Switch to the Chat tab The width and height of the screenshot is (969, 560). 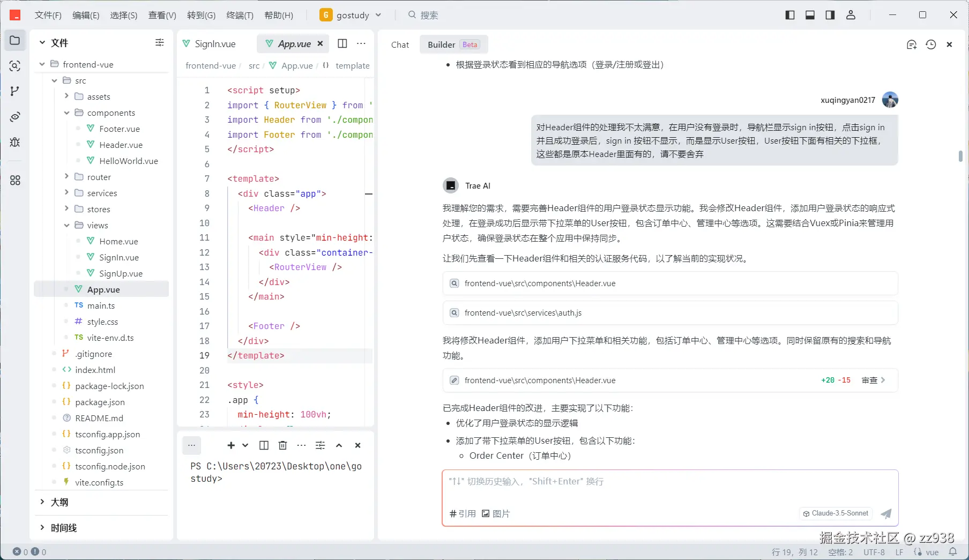click(400, 44)
